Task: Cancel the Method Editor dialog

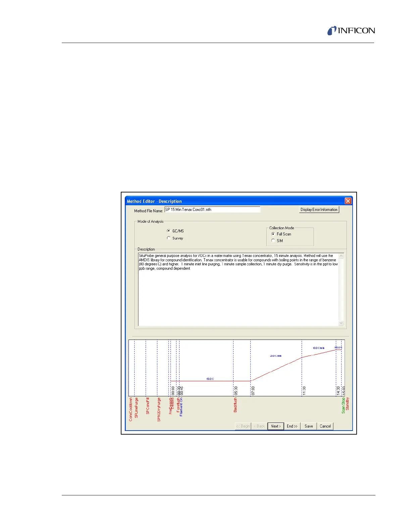Action: [325, 426]
